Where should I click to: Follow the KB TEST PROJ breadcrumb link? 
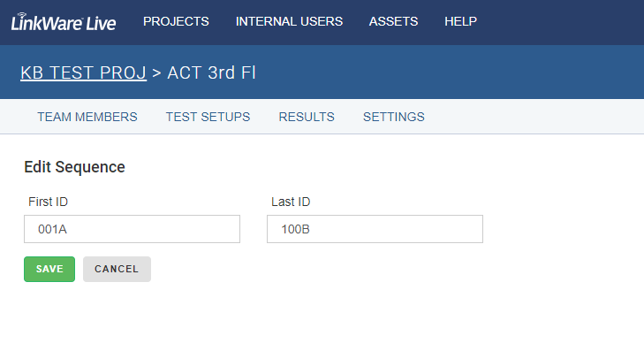83,72
